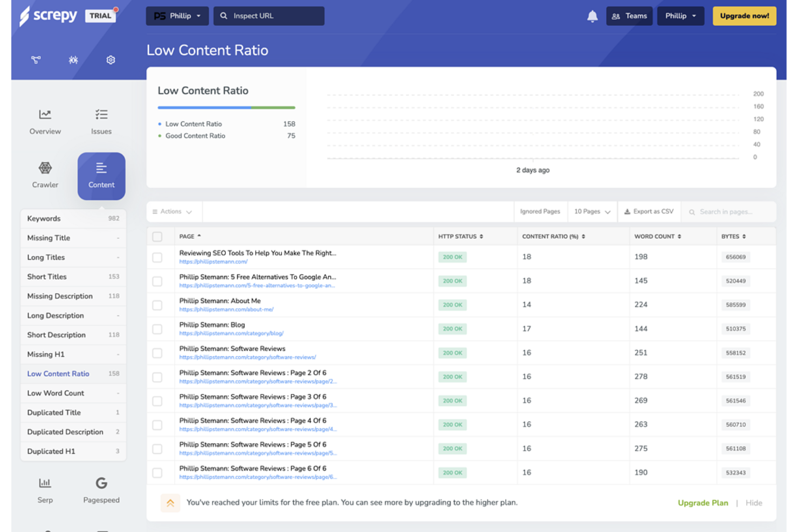This screenshot has width=798, height=532.
Task: Open the notifications bell icon
Action: click(x=592, y=16)
